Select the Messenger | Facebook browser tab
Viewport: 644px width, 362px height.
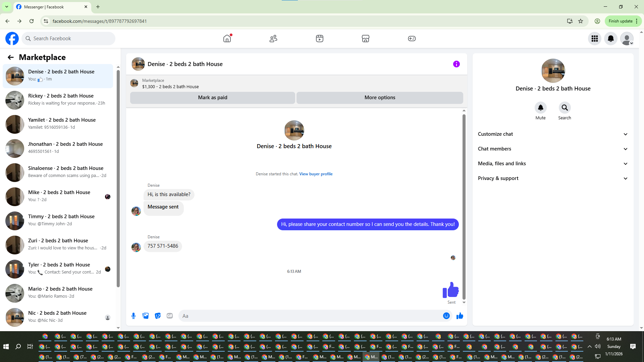[x=52, y=7]
